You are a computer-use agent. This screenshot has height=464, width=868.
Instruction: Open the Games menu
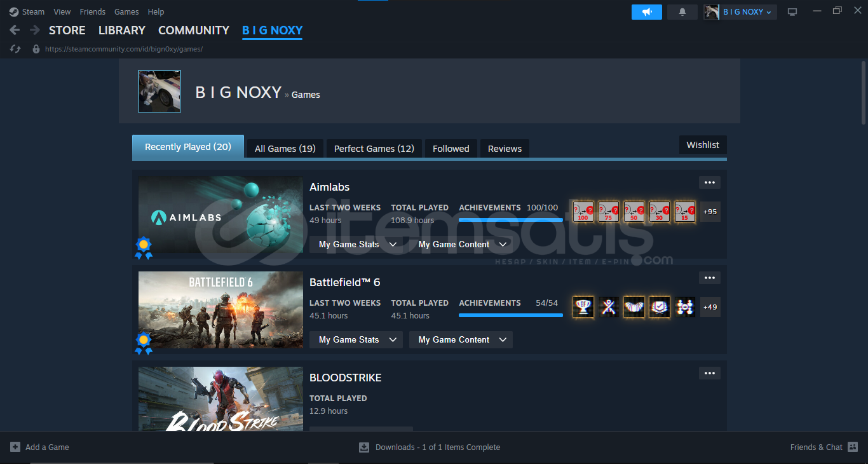click(126, 12)
